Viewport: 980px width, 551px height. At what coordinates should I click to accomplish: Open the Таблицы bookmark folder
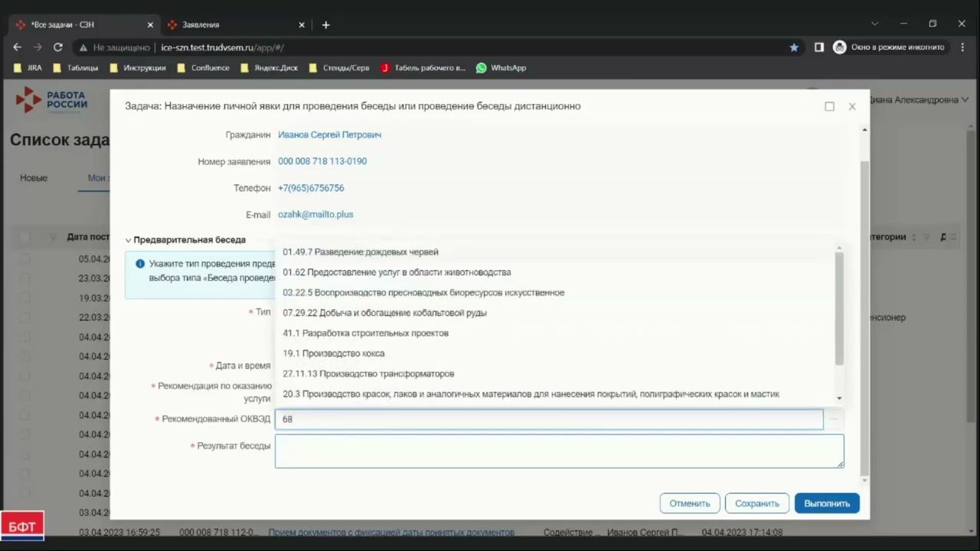(x=75, y=67)
